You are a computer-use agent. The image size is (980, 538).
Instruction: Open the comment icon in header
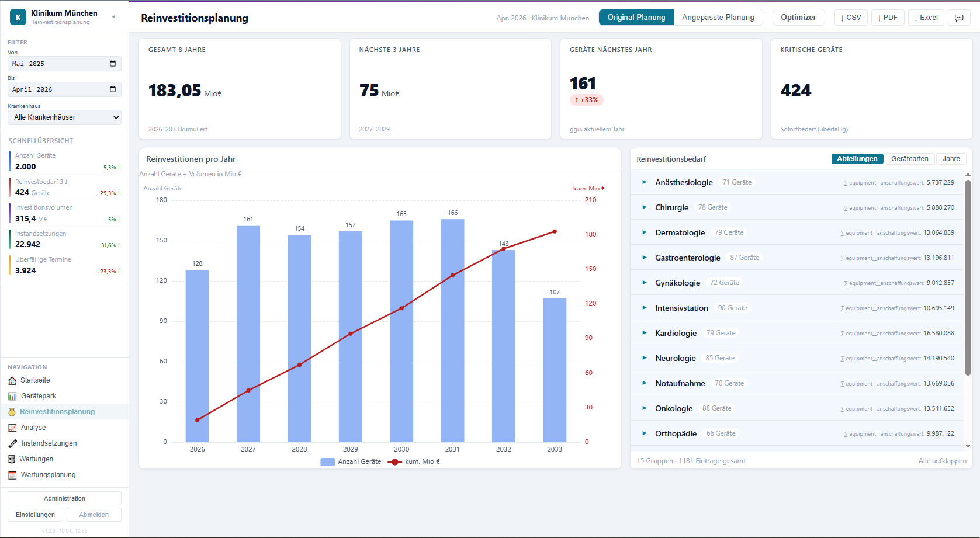[x=959, y=18]
